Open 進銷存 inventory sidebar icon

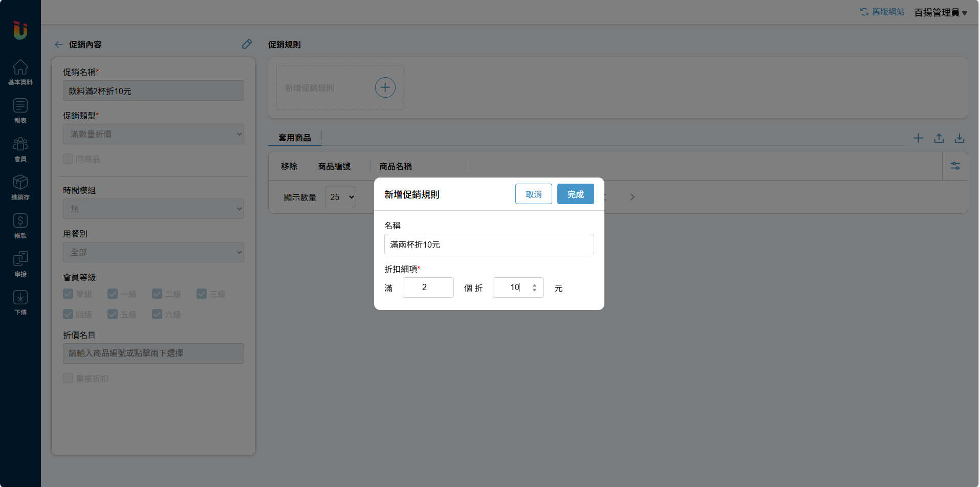pyautogui.click(x=20, y=187)
